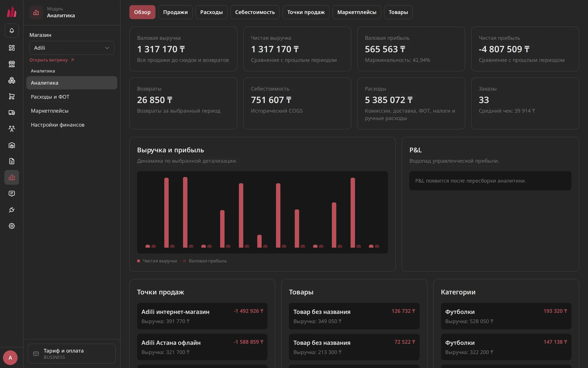
Task: Select the product row with 349 050 ₸ revenue
Action: [x=354, y=316]
